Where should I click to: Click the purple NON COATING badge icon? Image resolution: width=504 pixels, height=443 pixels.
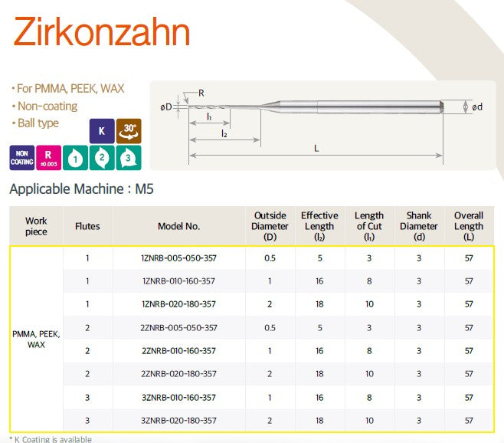tap(22, 158)
